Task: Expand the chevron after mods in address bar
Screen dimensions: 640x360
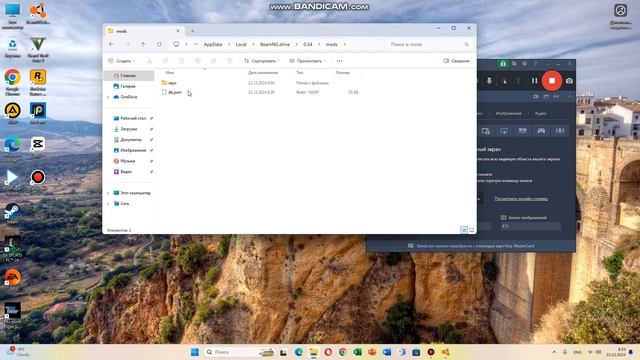Action: coord(344,44)
